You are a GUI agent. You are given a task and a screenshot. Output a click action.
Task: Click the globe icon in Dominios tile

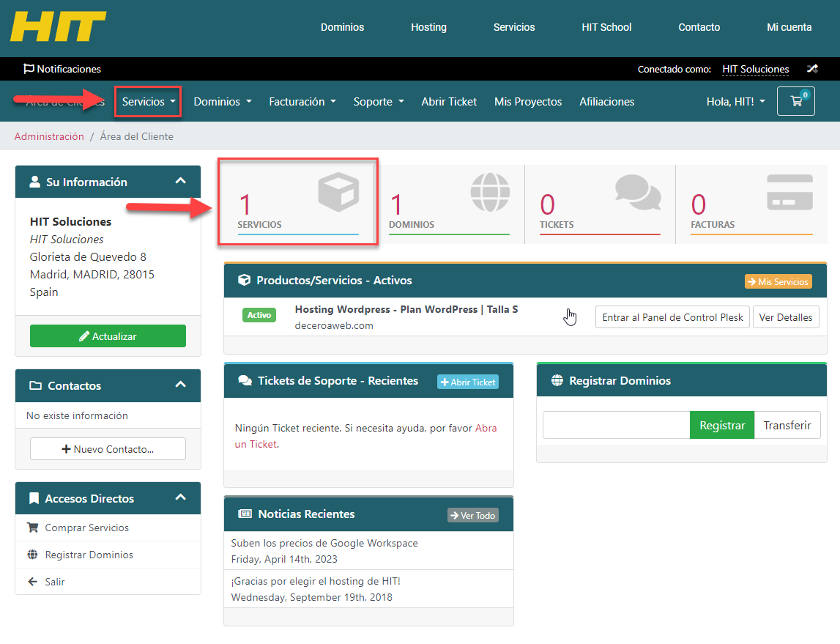tap(490, 192)
